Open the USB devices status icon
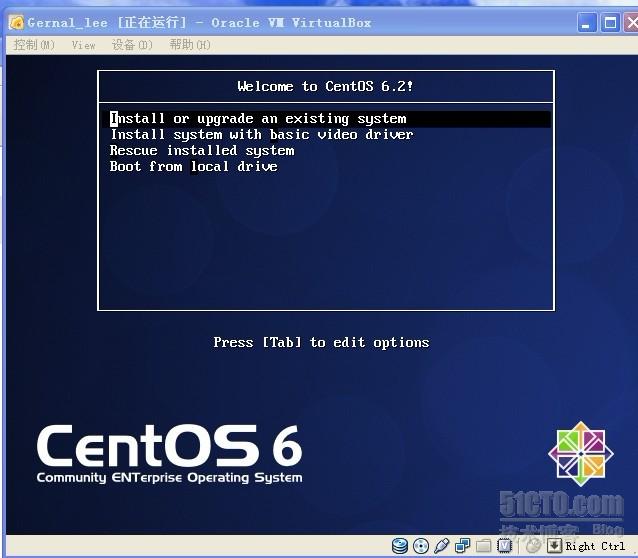 click(x=441, y=546)
